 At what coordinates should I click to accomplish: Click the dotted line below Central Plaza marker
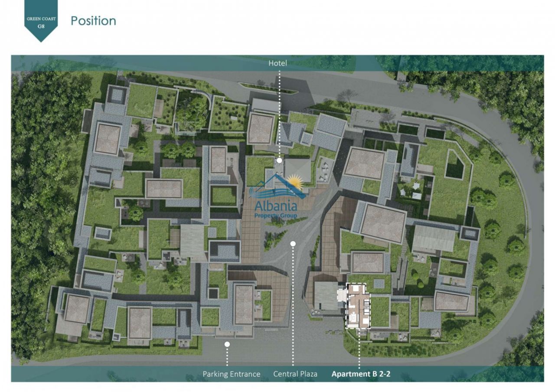pyautogui.click(x=293, y=304)
